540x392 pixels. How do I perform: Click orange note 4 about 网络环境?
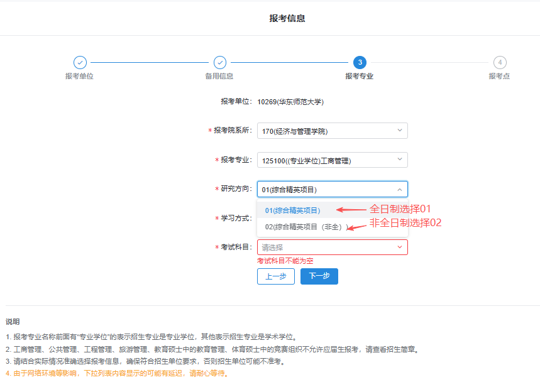pos(118,373)
